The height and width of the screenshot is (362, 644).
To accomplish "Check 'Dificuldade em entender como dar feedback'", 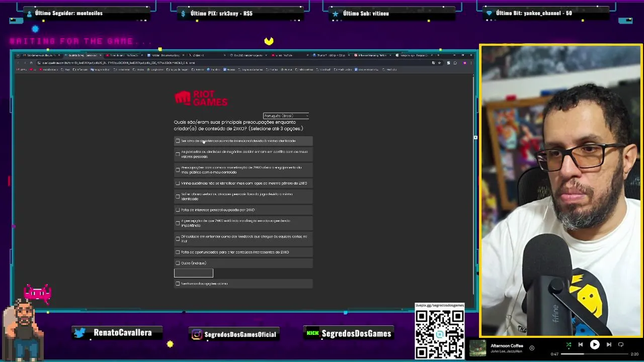I will pos(178,238).
